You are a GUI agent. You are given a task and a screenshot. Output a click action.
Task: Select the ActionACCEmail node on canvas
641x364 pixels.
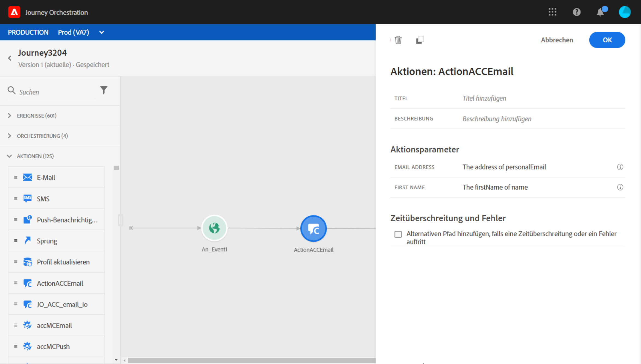coord(313,229)
